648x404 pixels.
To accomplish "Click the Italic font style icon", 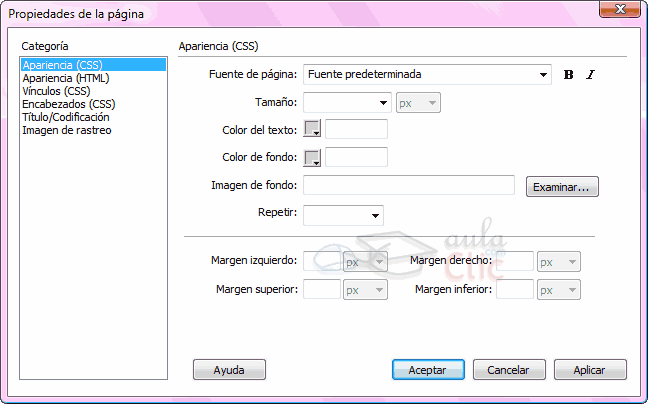I will (x=590, y=75).
